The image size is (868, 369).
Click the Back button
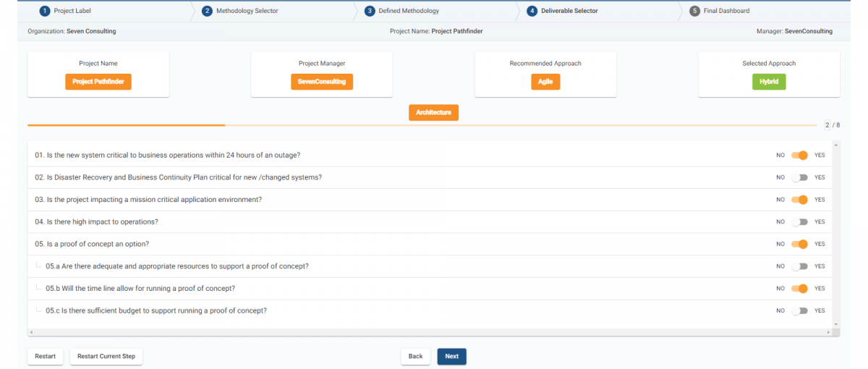pyautogui.click(x=415, y=356)
